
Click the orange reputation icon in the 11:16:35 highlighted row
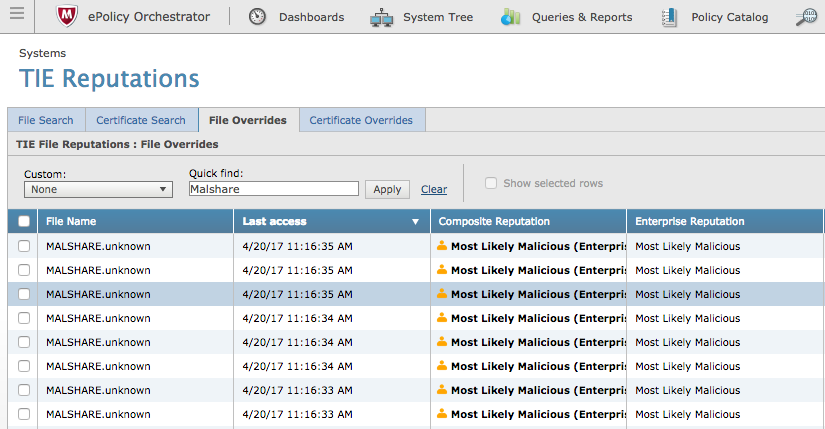(442, 294)
